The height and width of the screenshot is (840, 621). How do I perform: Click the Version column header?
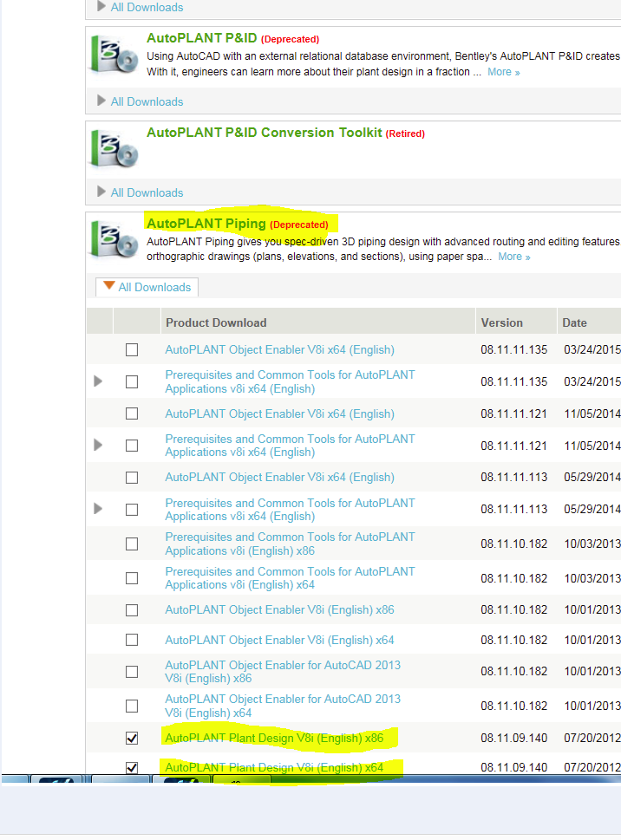tap(501, 322)
